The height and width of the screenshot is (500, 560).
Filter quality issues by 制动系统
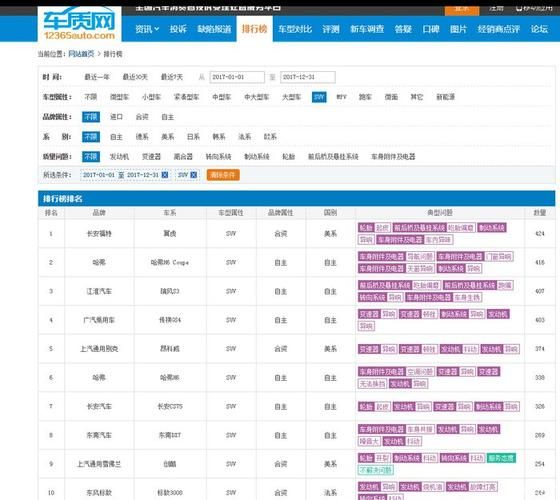pos(257,156)
